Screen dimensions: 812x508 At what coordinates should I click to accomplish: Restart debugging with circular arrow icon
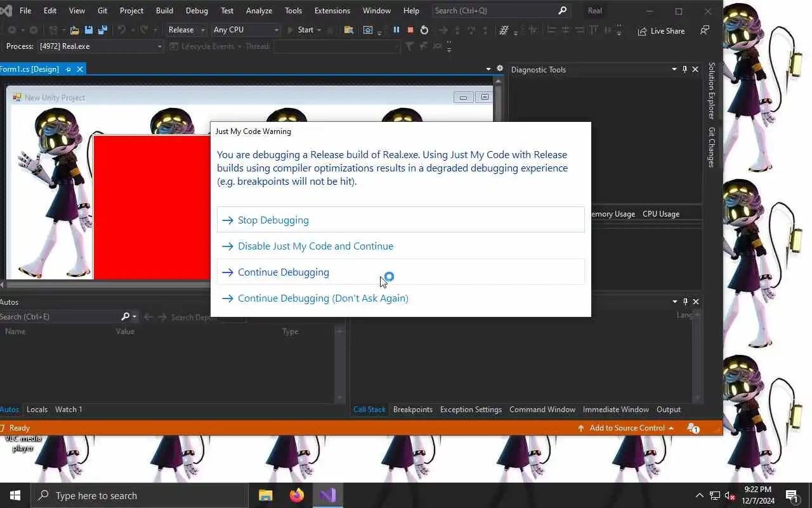424,30
